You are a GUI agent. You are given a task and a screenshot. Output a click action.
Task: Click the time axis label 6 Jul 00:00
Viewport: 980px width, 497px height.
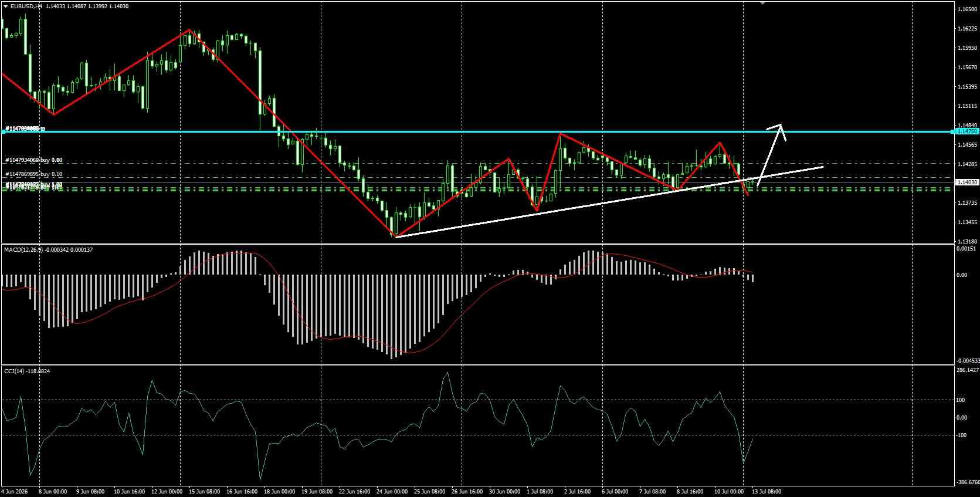(614, 492)
